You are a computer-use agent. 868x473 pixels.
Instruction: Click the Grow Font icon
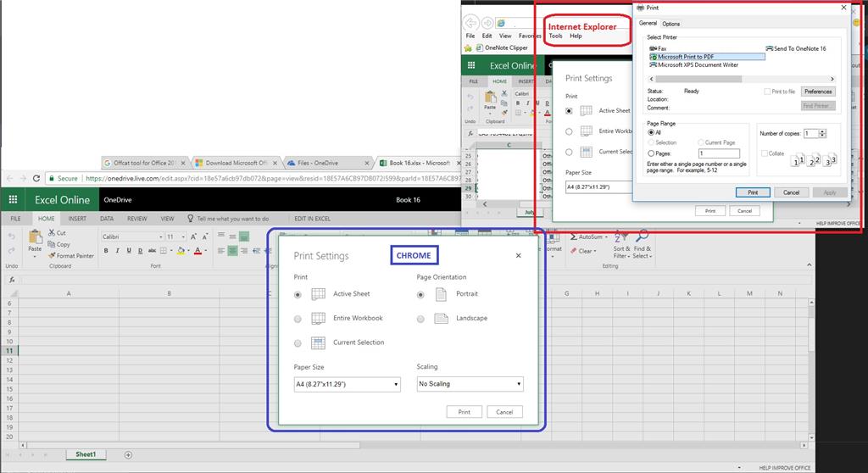click(194, 236)
